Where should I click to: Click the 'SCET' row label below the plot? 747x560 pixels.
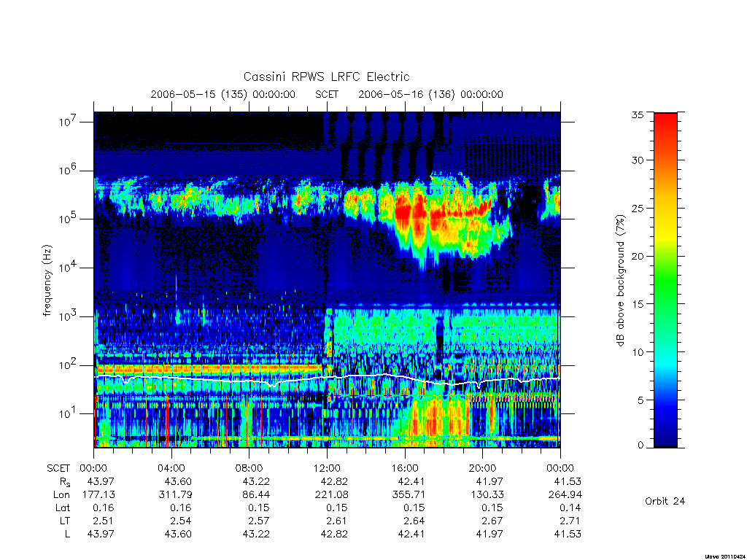pos(58,469)
